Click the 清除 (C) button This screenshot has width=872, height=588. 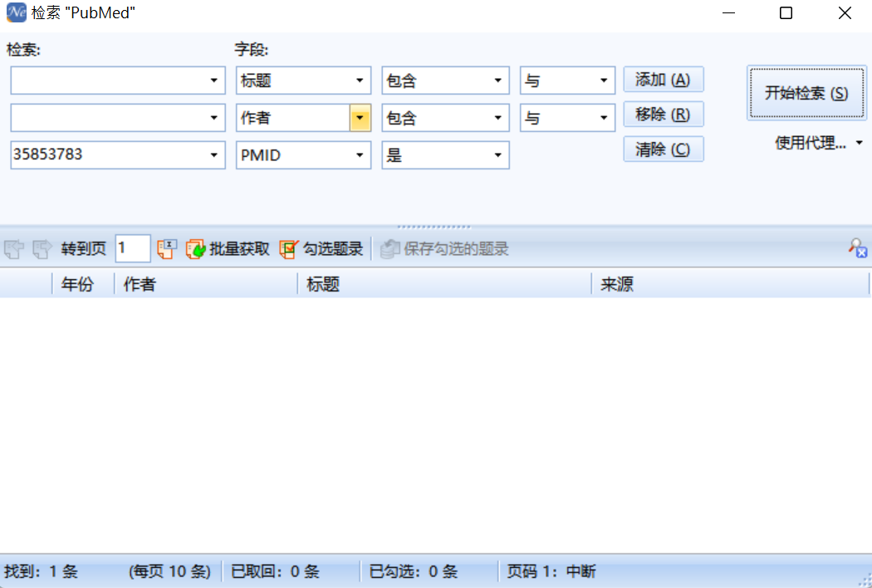click(664, 149)
